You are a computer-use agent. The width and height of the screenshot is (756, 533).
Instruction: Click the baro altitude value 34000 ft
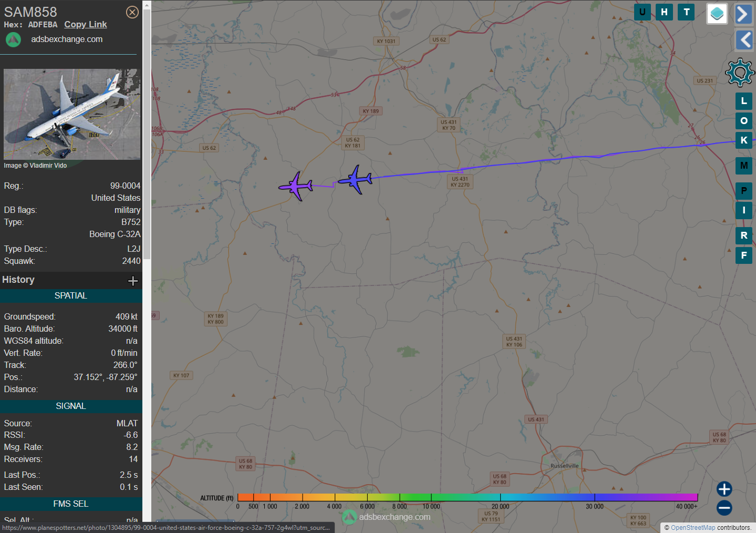(x=123, y=329)
